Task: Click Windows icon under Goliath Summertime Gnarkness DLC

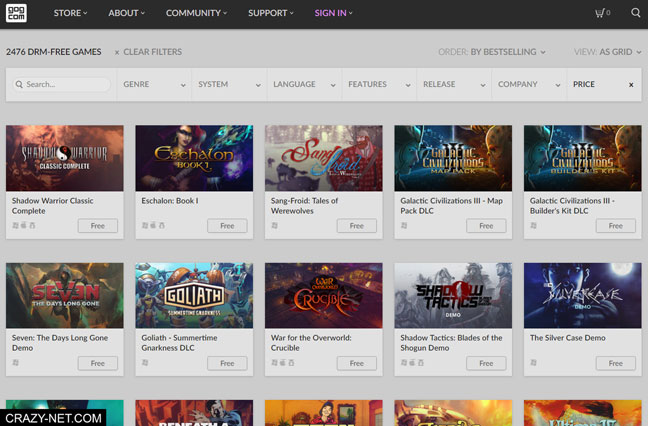Action: click(x=145, y=362)
